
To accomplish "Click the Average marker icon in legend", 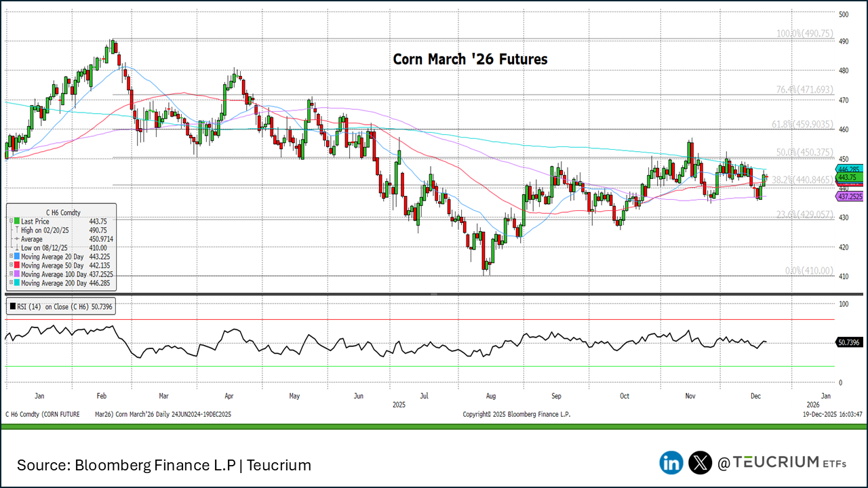I will click(16, 239).
